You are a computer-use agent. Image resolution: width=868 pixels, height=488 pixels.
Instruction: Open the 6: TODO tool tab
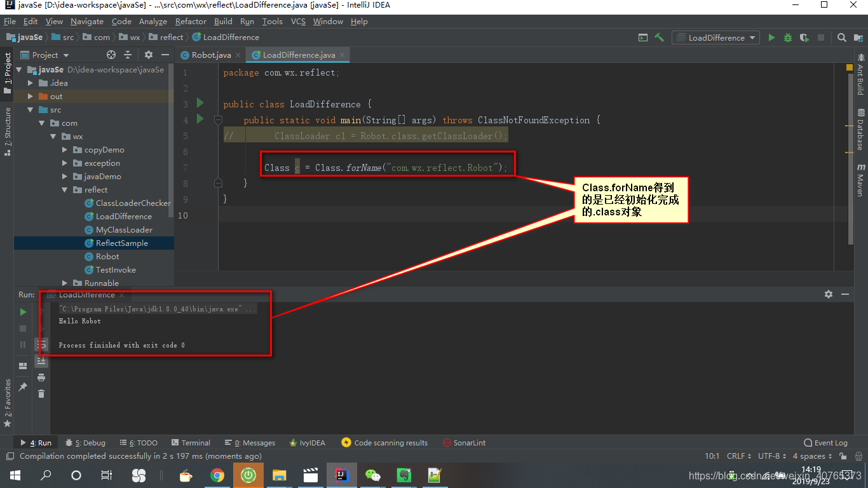138,443
